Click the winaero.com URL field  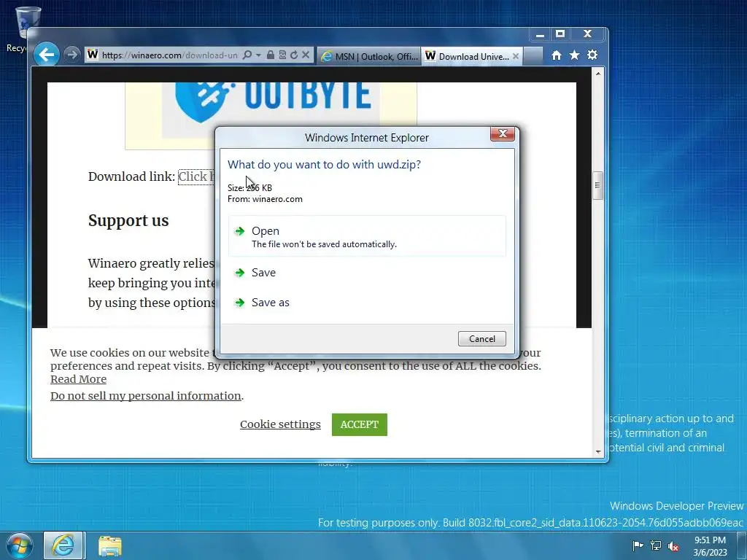(x=169, y=55)
